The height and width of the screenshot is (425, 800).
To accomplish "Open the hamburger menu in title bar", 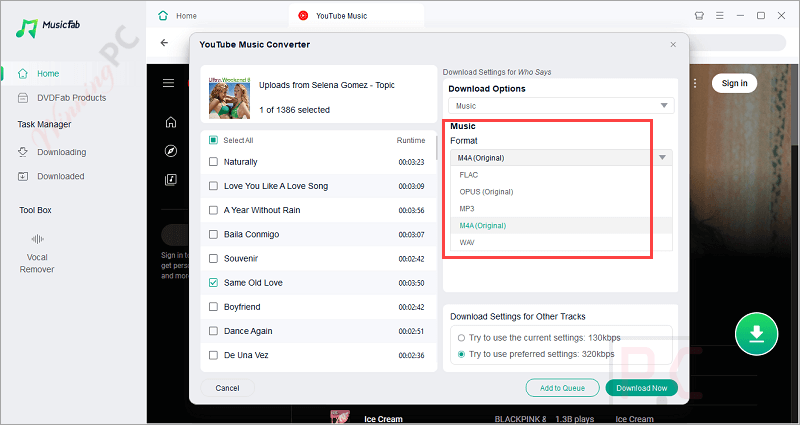I will (x=719, y=16).
